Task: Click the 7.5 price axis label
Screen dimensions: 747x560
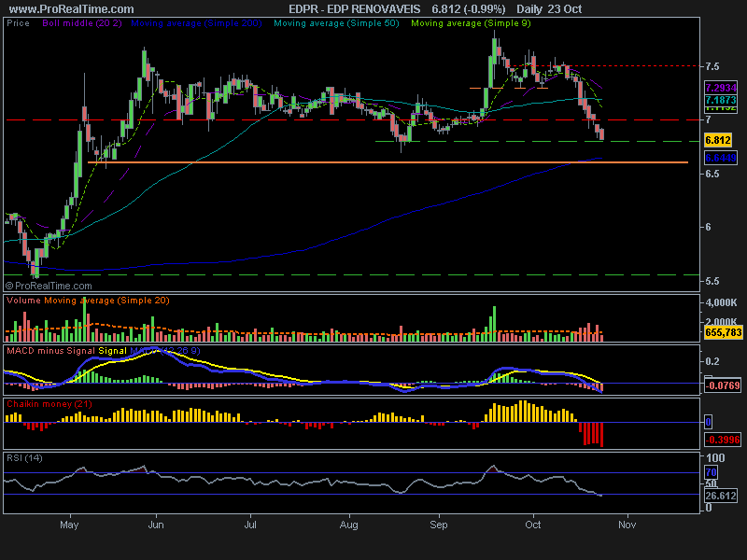Action: click(712, 66)
